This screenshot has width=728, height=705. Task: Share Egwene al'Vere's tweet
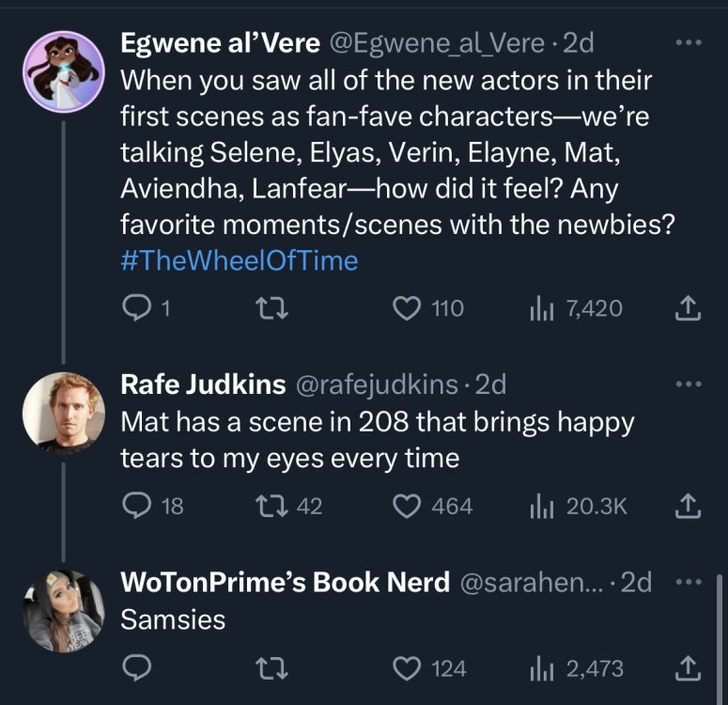689,307
